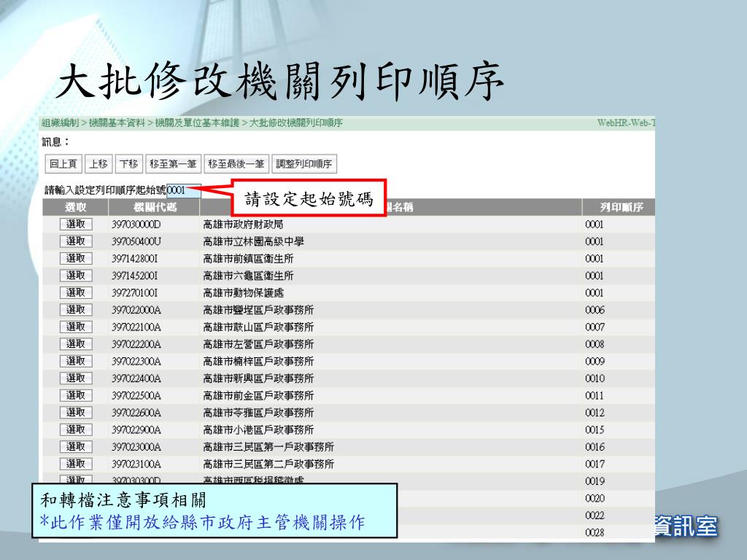Click the 機關代碼 column header

pos(155,208)
